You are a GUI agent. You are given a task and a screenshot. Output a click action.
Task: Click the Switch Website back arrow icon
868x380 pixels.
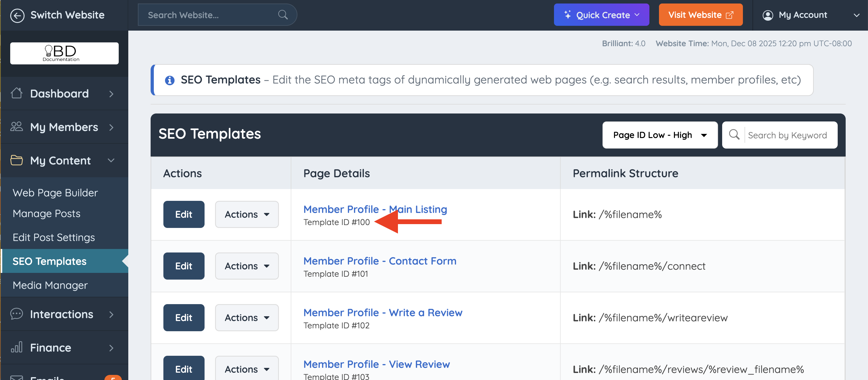point(17,15)
